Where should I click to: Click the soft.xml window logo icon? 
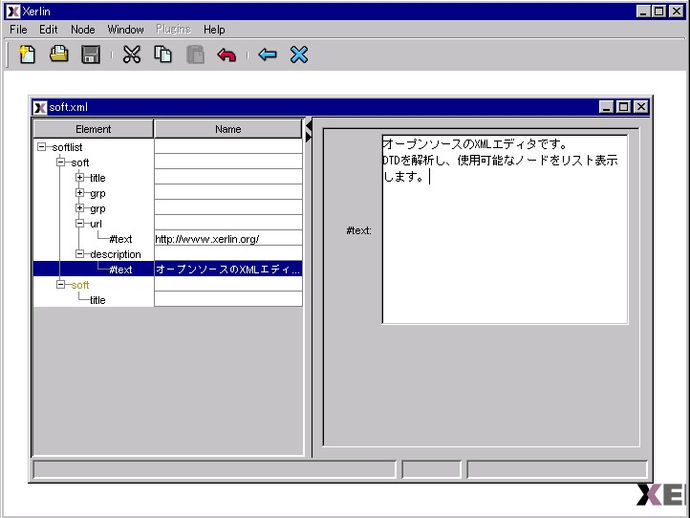pos(40,107)
